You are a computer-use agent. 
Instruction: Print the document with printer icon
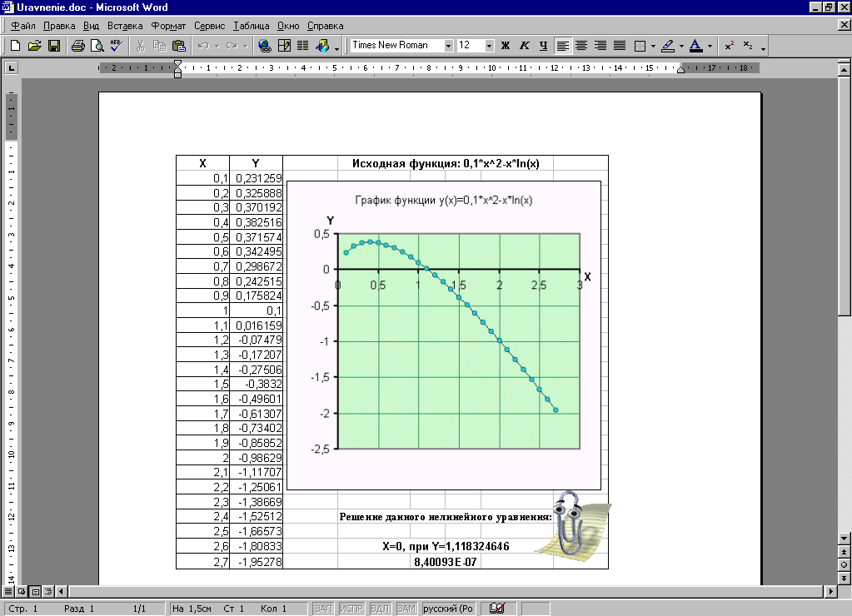click(x=77, y=46)
